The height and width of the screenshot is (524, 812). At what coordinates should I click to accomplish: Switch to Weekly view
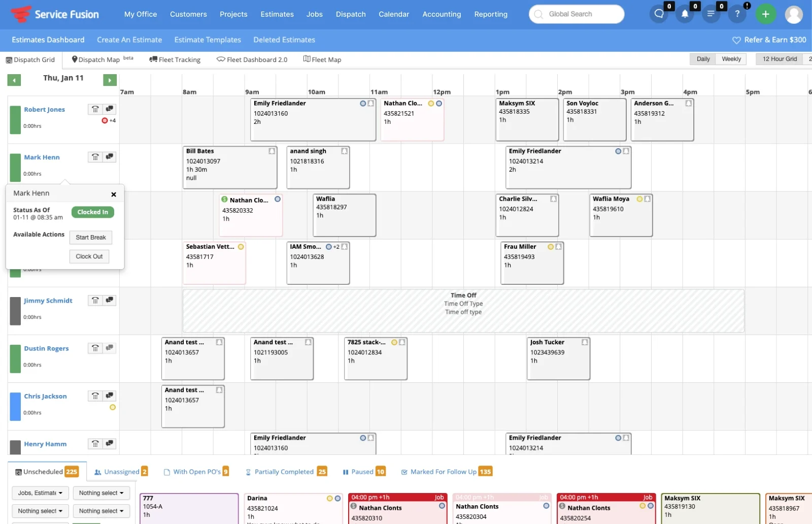click(x=731, y=59)
